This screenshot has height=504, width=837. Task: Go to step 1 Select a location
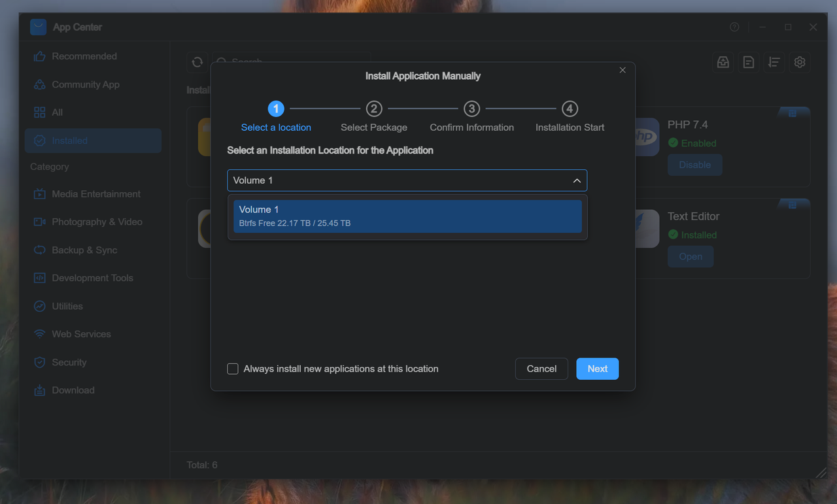coord(276,118)
